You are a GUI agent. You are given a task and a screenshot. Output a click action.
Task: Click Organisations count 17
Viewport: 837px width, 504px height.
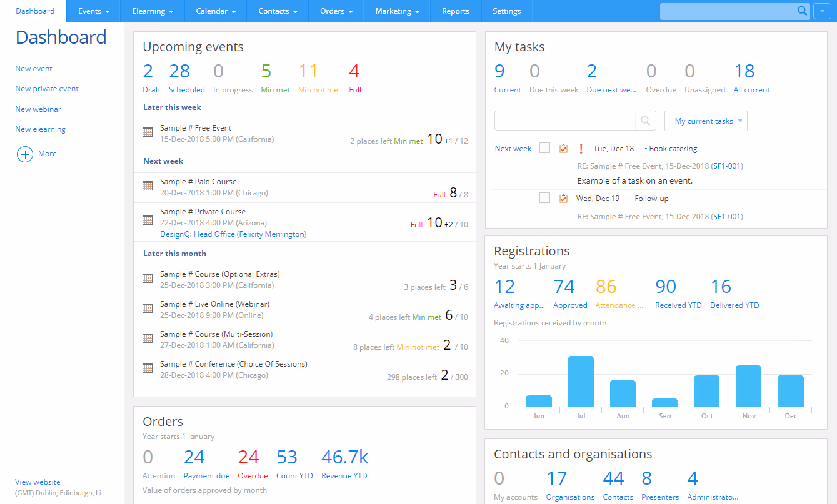tap(557, 478)
